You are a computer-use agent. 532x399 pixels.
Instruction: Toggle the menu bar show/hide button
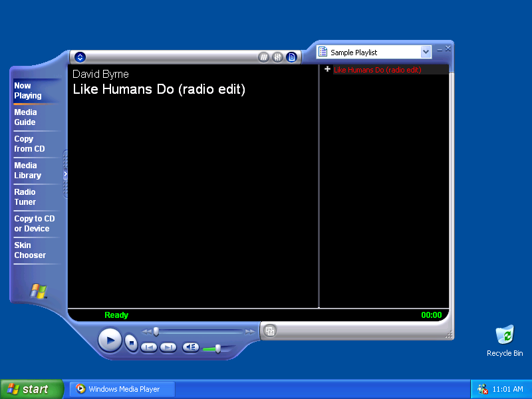tap(80, 57)
